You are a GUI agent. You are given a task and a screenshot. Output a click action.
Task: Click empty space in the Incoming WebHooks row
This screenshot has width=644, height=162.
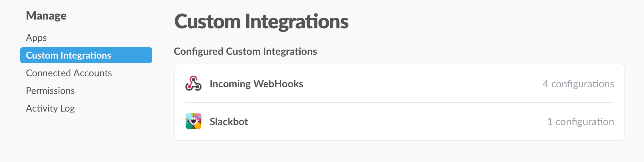410,84
